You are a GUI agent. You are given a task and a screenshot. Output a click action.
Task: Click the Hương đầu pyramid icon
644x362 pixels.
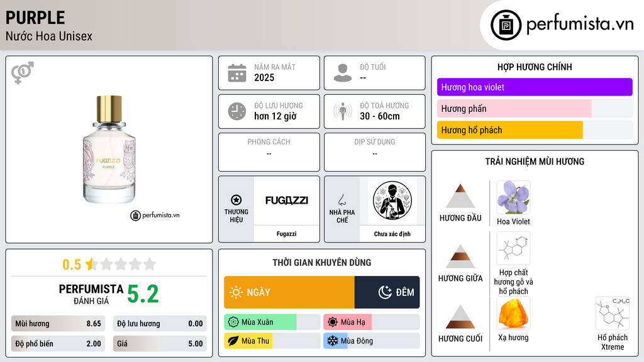click(x=460, y=196)
